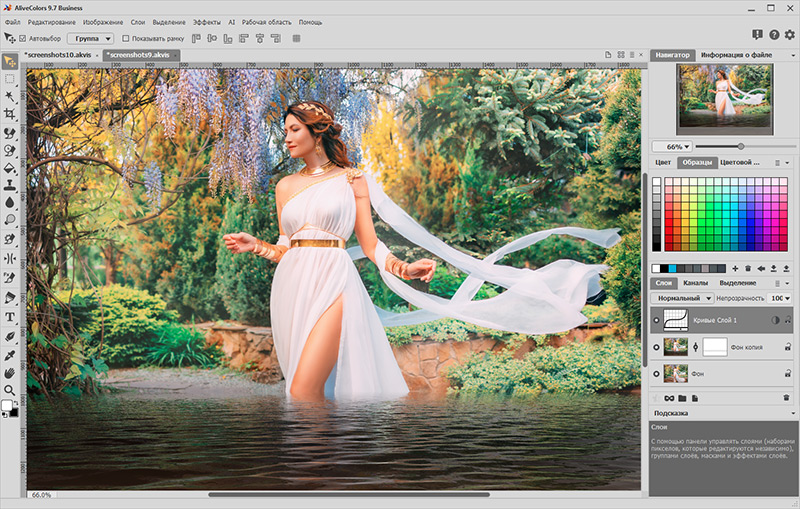800x509 pixels.
Task: Click the Navigator preview thumbnail
Action: 724,99
